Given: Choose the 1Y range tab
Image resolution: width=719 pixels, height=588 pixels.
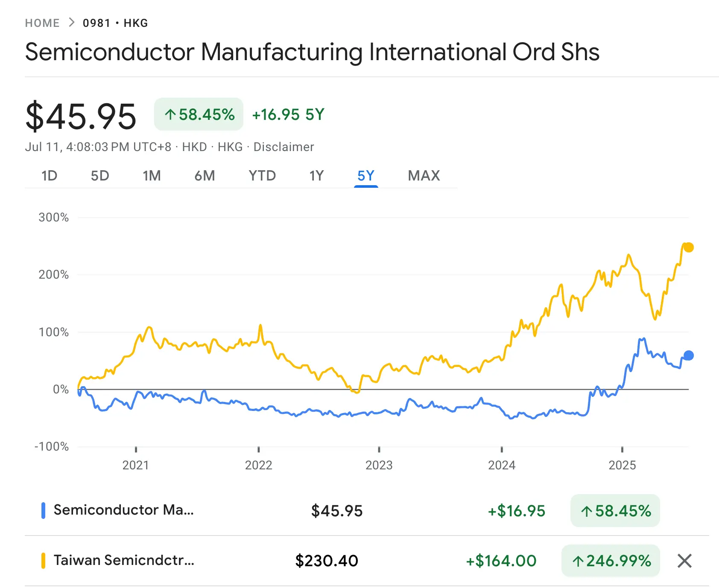Looking at the screenshot, I should coord(317,175).
